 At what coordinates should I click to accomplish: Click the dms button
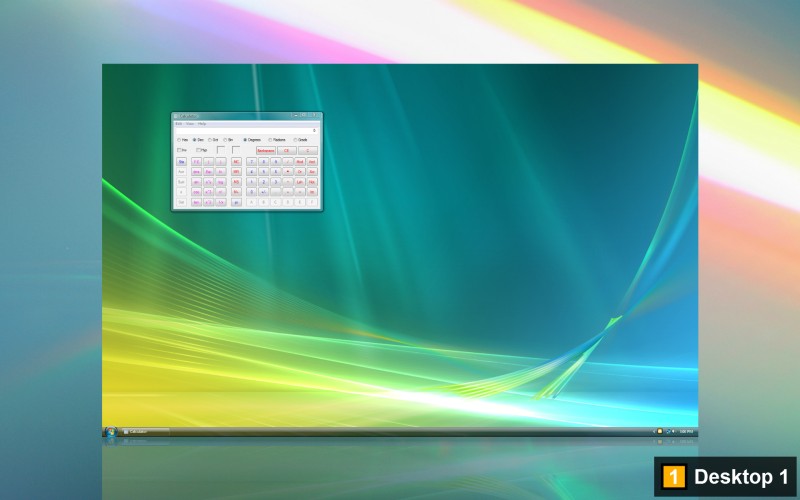pos(196,172)
